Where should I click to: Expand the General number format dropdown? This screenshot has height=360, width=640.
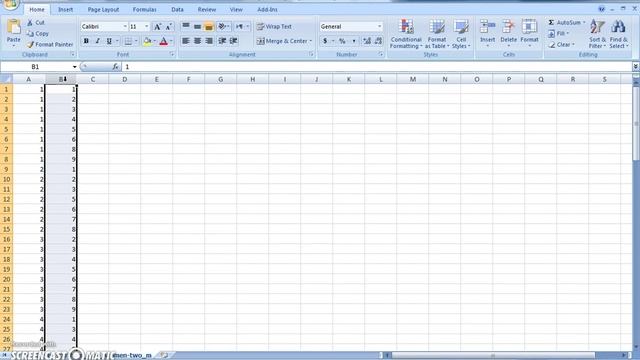[x=380, y=27]
